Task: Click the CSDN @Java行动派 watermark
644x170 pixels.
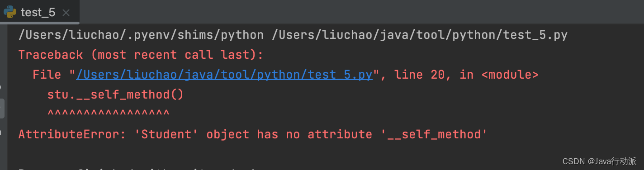Action: [x=599, y=161]
